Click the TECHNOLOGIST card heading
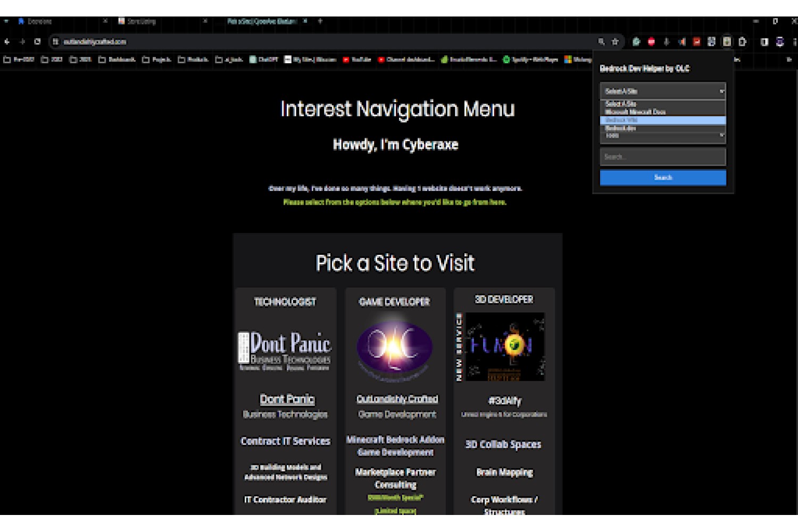798x532 pixels. 285,302
